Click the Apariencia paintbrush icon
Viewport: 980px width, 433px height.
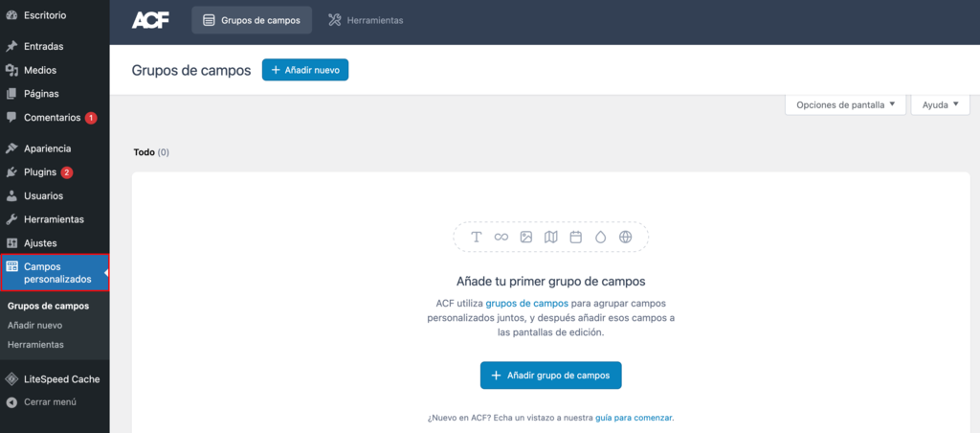tap(11, 148)
